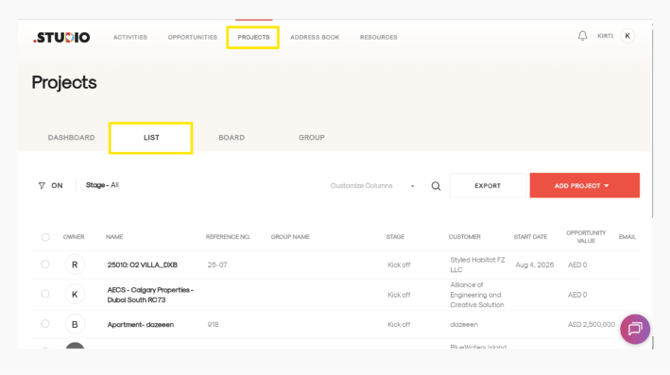Click customer Styled Habitat FZ LLC
This screenshot has height=375, width=670.
tap(477, 265)
